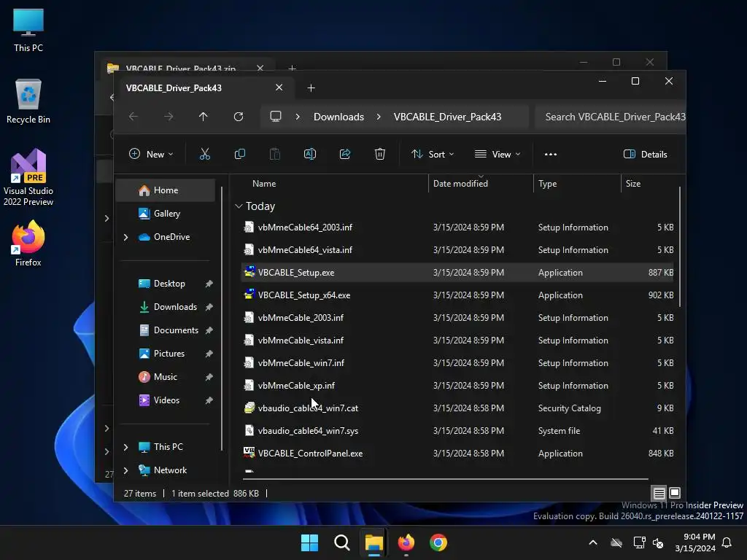747x560 pixels.
Task: Click the Copy icon in toolbar
Action: 239,155
